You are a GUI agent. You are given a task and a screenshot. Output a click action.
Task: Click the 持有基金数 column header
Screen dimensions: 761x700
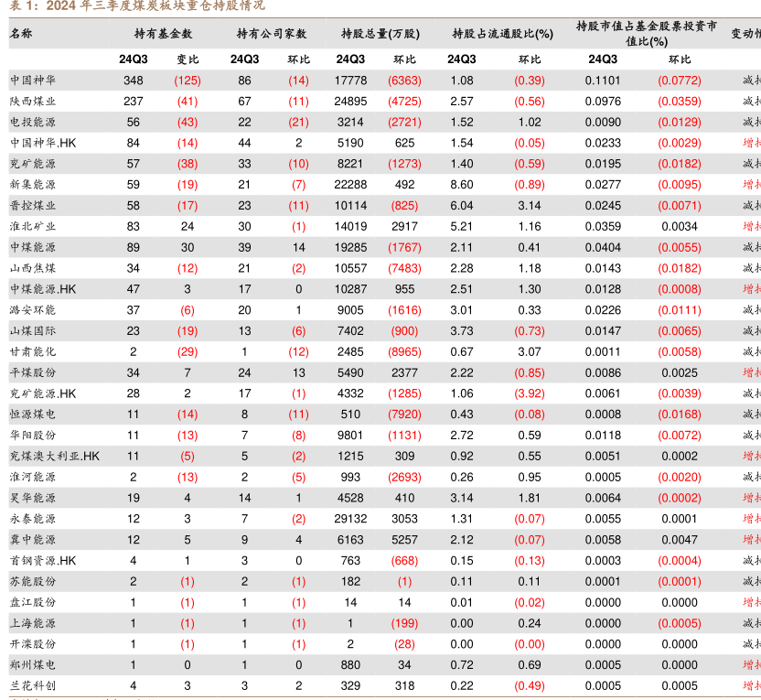[163, 34]
